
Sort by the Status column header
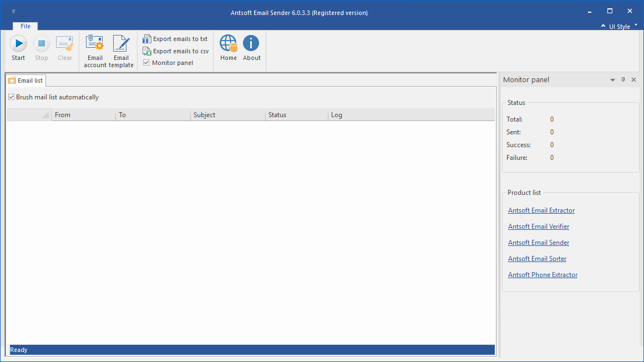point(297,114)
